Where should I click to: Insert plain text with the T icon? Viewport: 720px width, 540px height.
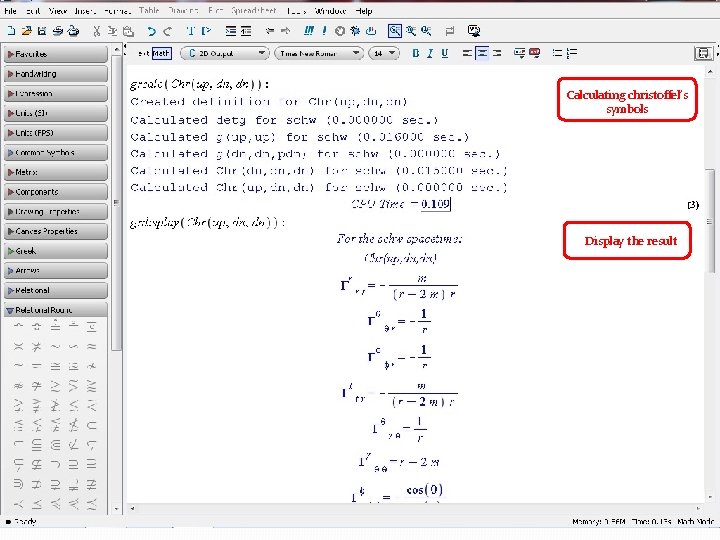pyautogui.click(x=190, y=31)
